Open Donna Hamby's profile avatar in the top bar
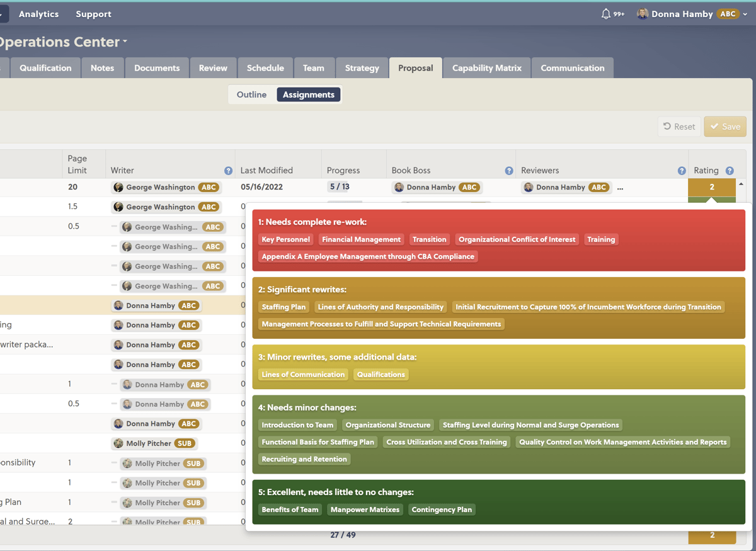The height and width of the screenshot is (551, 756). tap(642, 13)
